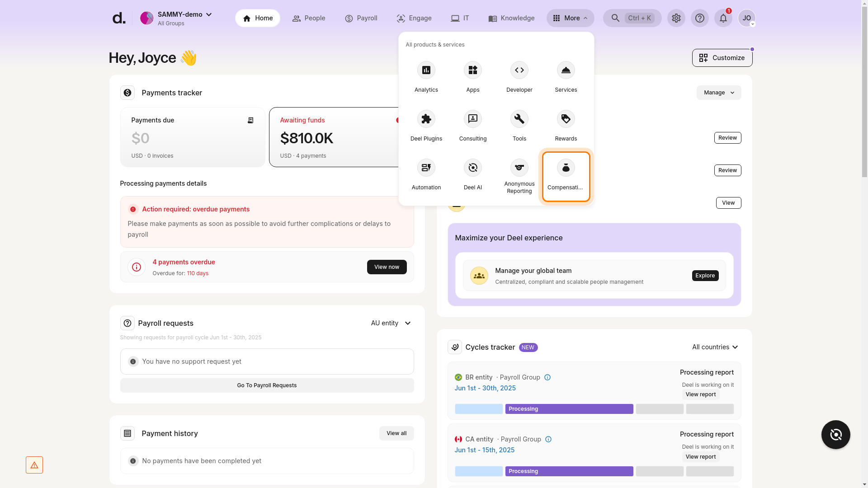The height and width of the screenshot is (488, 868).
Task: Open the Engage navigation tab
Action: (x=414, y=18)
